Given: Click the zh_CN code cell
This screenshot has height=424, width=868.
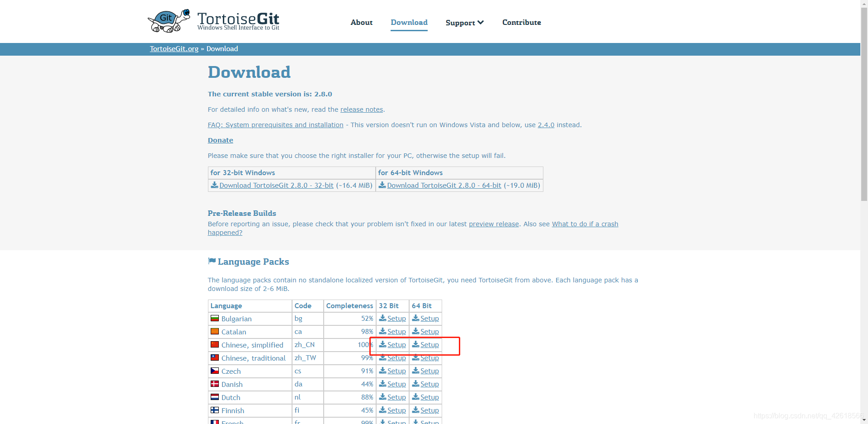Looking at the screenshot, I should tap(308, 345).
